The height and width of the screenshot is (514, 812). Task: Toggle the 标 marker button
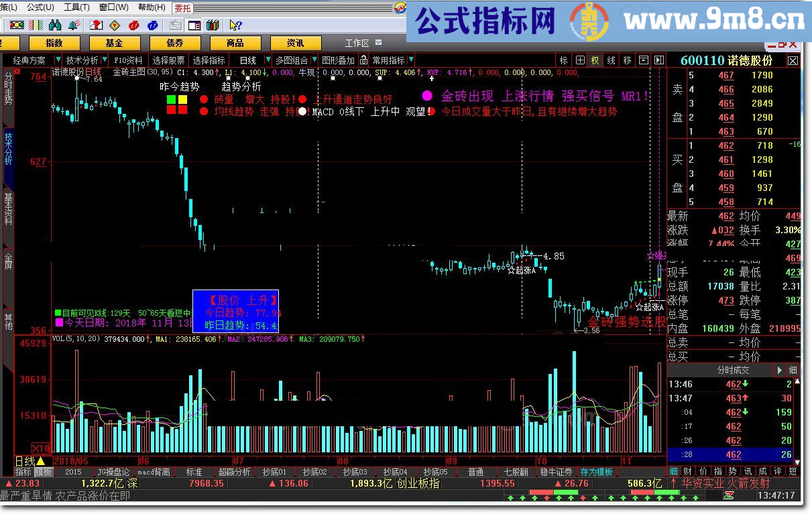(x=563, y=60)
